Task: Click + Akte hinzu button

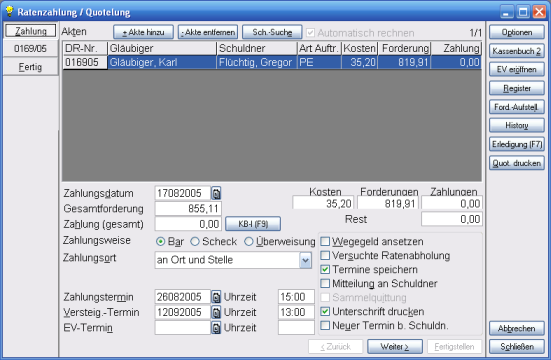Action: click(143, 32)
